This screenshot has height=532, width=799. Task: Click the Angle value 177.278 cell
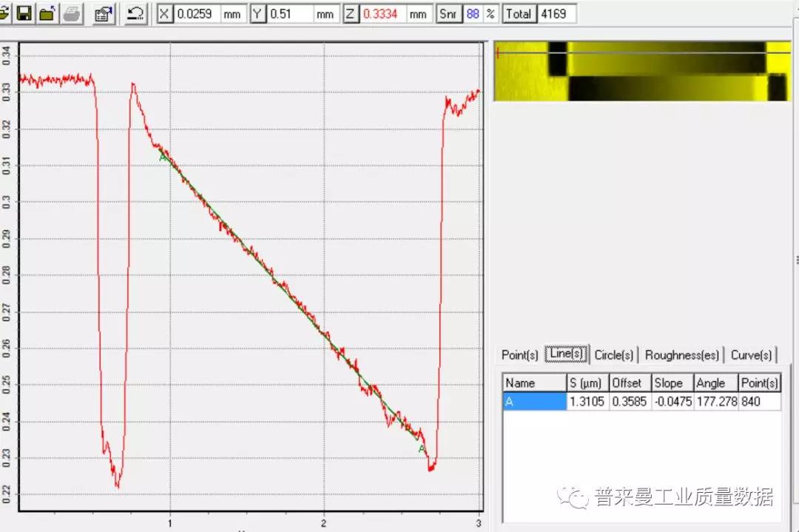point(716,402)
